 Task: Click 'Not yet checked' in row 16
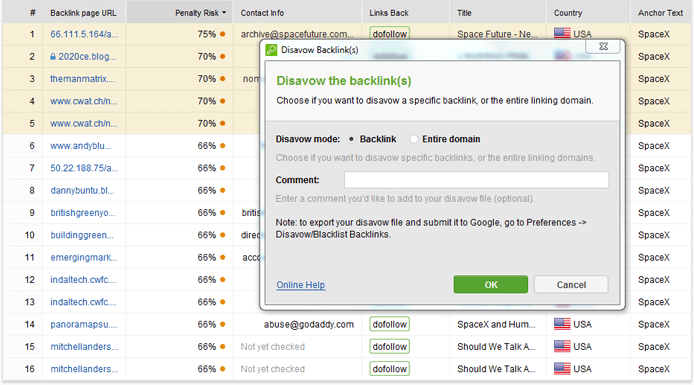(273, 369)
